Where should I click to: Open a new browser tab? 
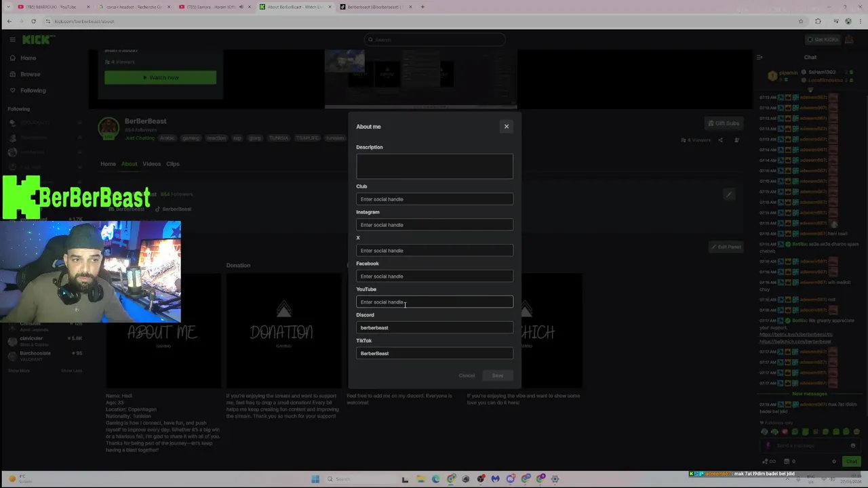click(422, 7)
